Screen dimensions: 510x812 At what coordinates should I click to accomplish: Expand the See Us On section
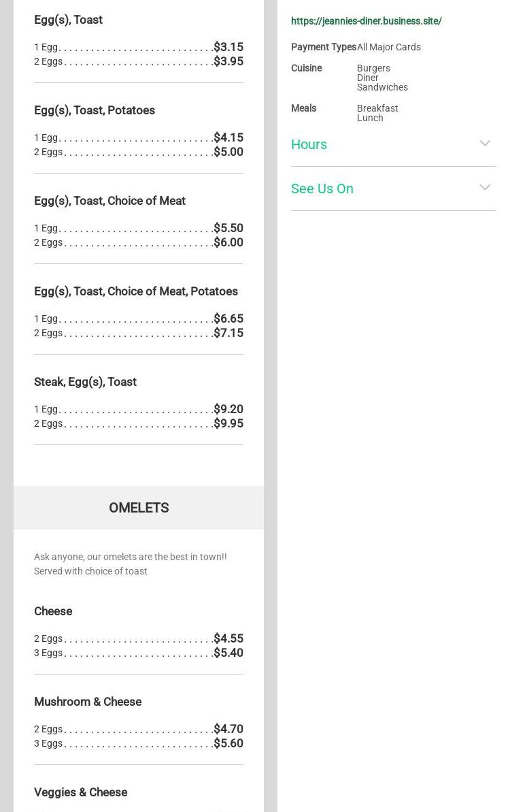coord(322,189)
